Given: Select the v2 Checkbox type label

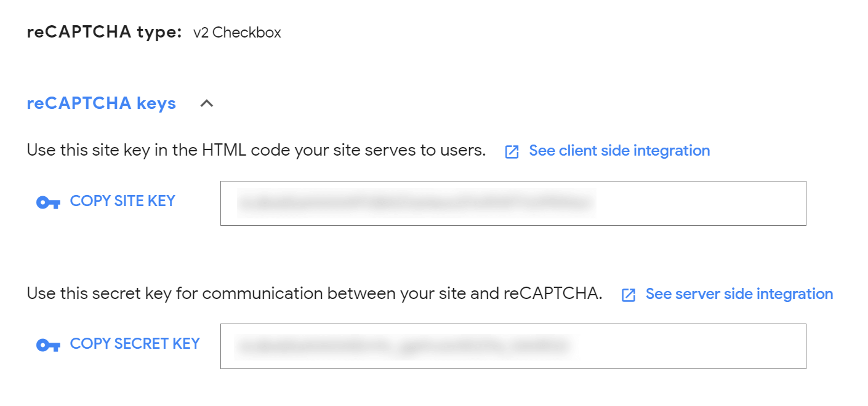Looking at the screenshot, I should pos(236,32).
